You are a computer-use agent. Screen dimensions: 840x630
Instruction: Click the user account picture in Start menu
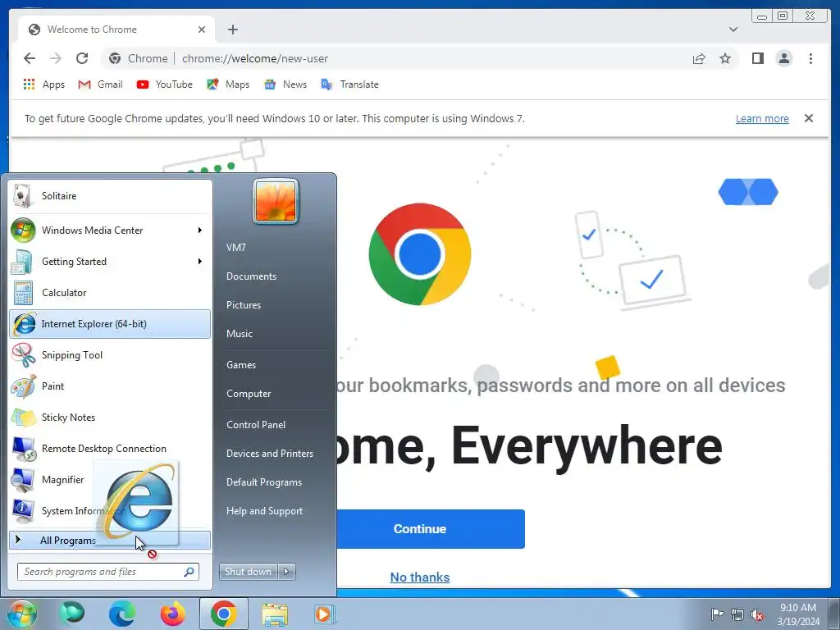click(x=276, y=202)
